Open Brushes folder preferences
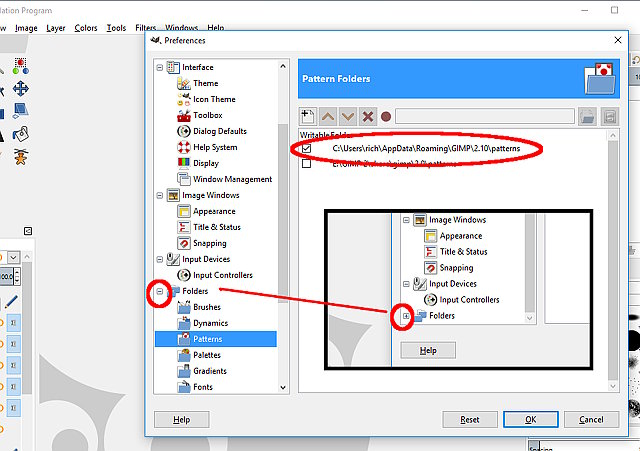Viewport: 640px width, 451px height. tap(207, 307)
